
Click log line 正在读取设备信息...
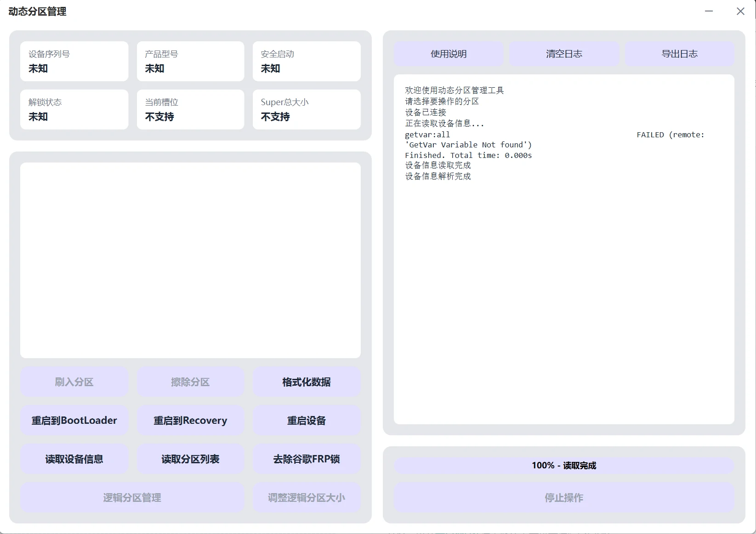click(x=444, y=124)
